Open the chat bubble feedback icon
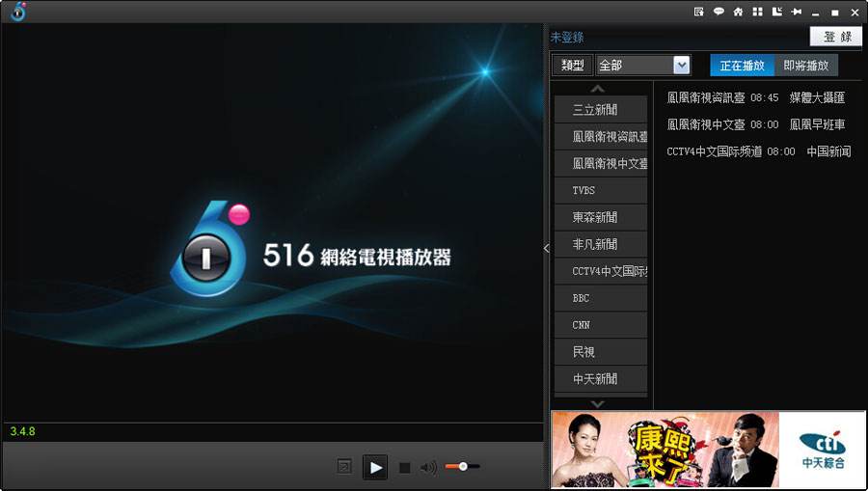The image size is (868, 491). click(719, 12)
